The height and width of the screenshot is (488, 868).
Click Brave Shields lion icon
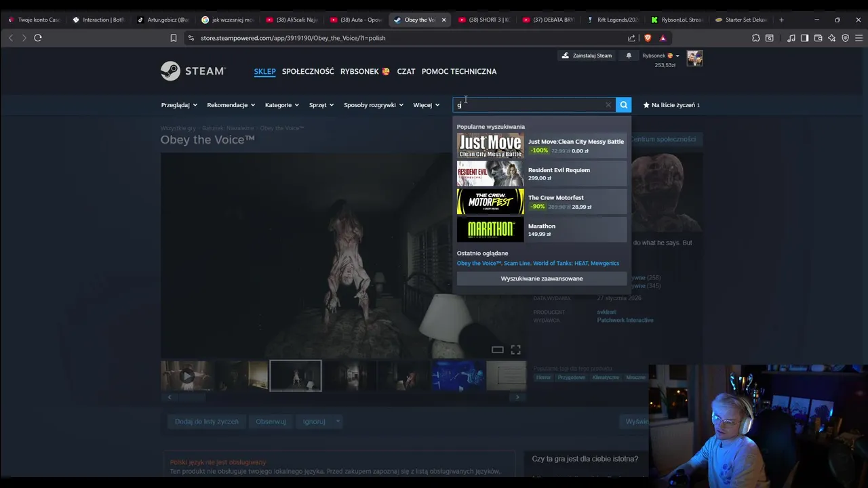click(x=648, y=38)
